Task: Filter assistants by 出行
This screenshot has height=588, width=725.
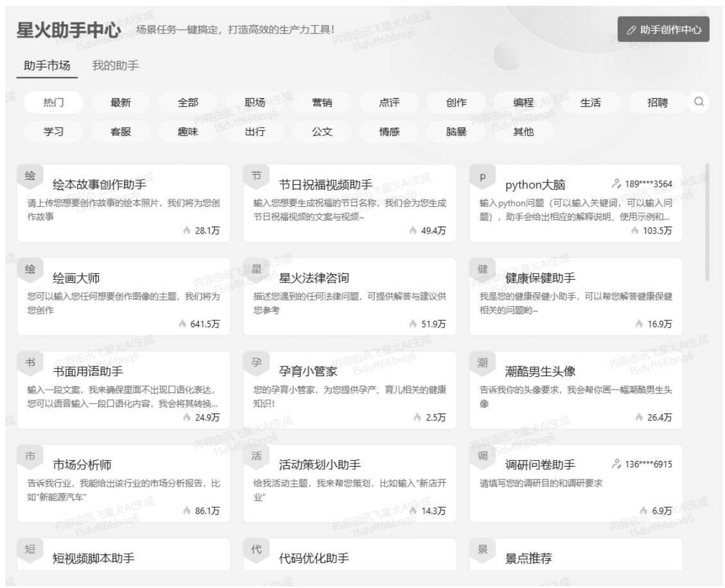Action: click(x=255, y=132)
